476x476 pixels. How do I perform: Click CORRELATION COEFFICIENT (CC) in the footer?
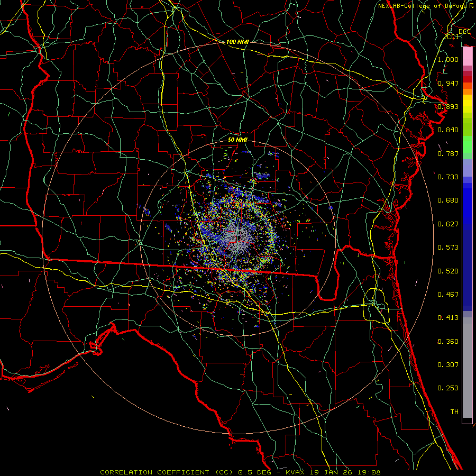[x=167, y=472]
